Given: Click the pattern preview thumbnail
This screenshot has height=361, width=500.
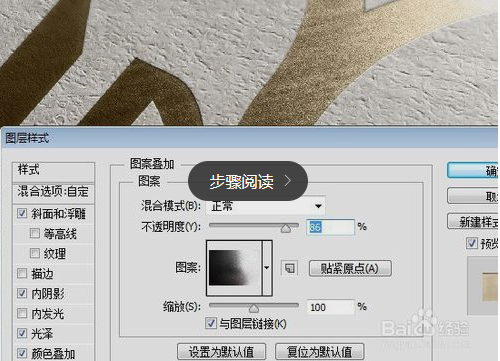Looking at the screenshot, I should [234, 268].
